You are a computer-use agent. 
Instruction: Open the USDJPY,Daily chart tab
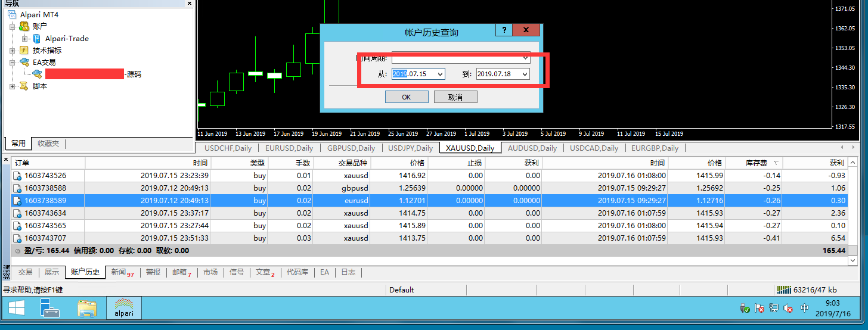click(x=410, y=148)
